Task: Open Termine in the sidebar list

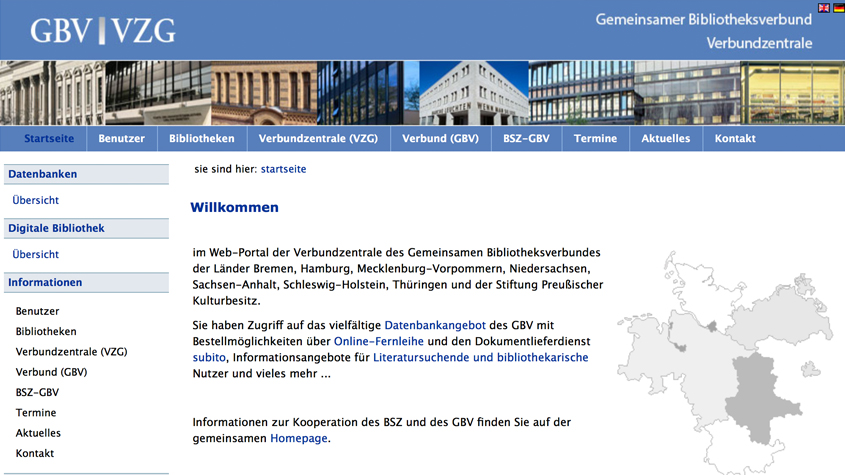Action: pos(36,413)
